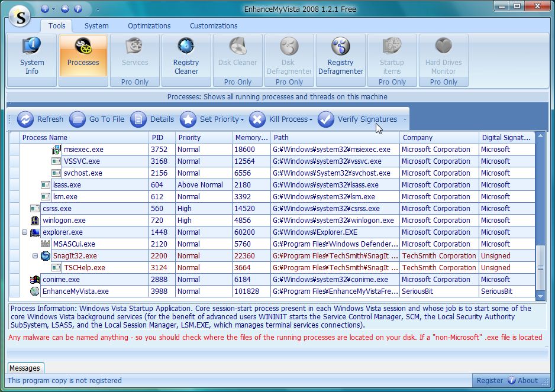The height and width of the screenshot is (392, 555).
Task: Click the Refresh toolbar icon
Action: pos(25,119)
